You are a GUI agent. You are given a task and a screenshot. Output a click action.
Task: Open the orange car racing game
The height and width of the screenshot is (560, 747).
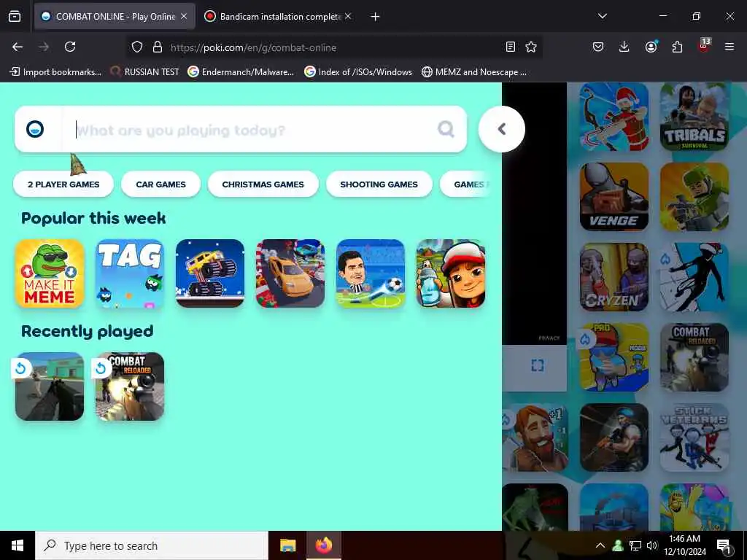coord(290,273)
